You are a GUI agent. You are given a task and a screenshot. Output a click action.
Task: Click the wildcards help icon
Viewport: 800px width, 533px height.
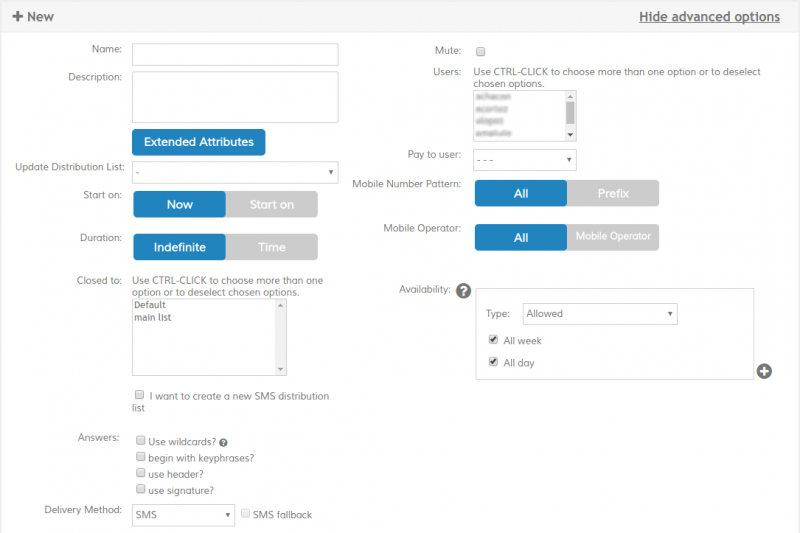(223, 441)
